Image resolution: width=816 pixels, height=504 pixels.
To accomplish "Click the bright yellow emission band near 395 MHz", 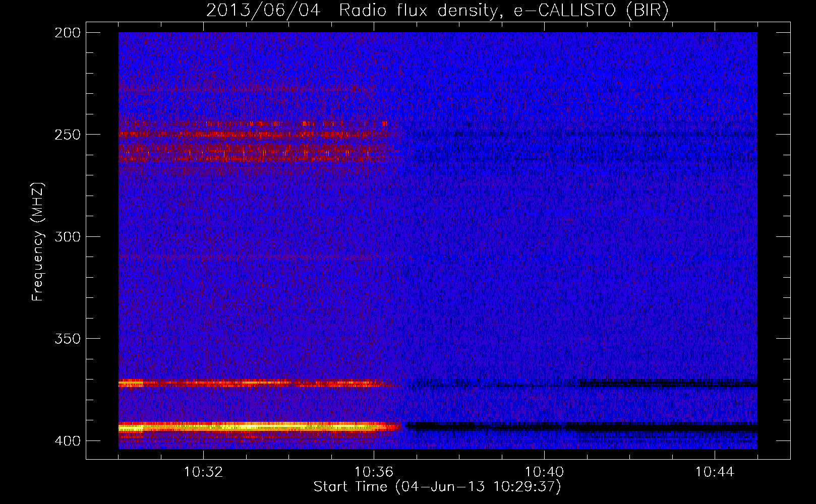I will click(260, 427).
